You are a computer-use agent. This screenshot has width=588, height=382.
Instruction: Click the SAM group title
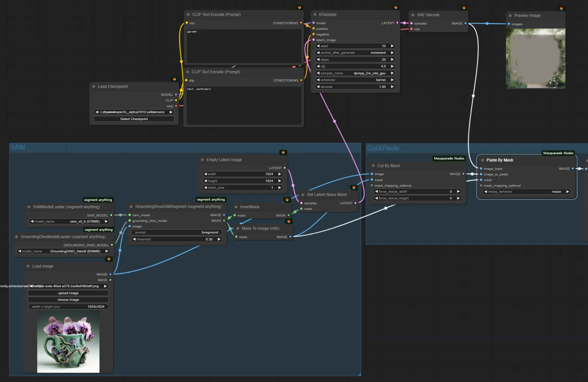coord(18,147)
